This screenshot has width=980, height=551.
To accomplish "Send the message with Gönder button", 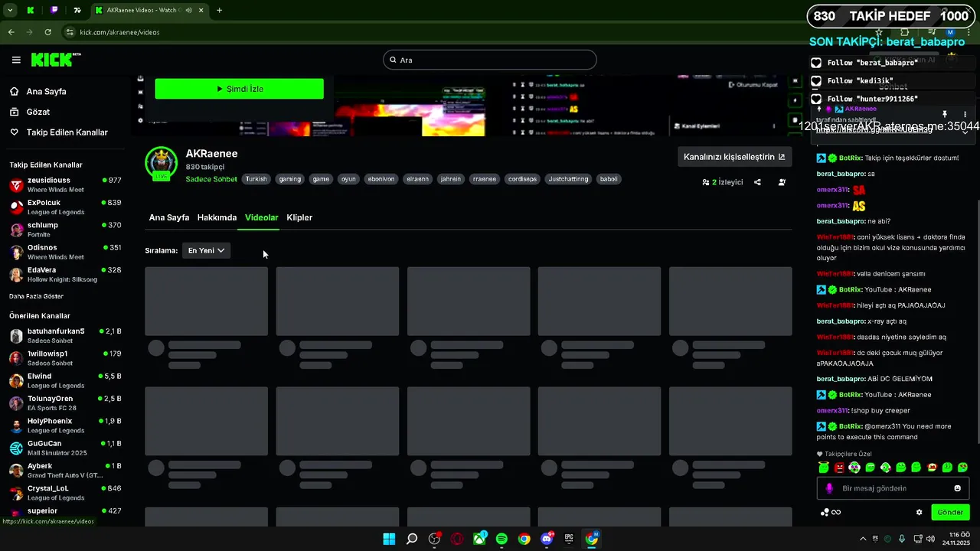I will [950, 512].
